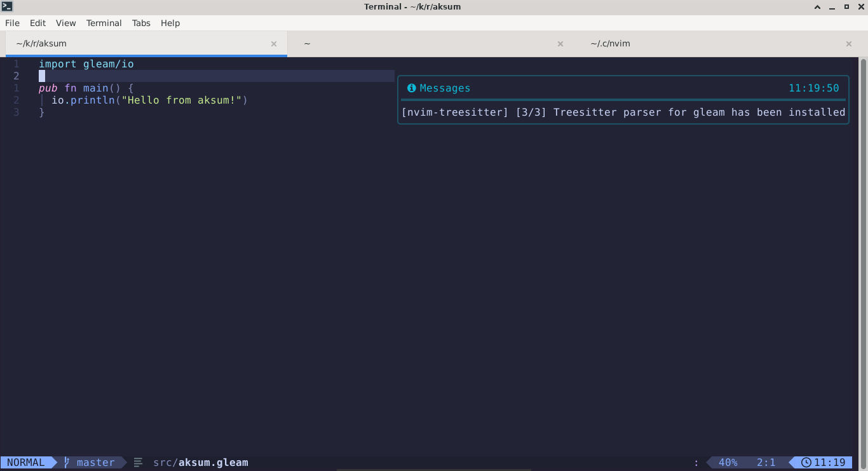Close the home directory tab
868x471 pixels.
pos(560,43)
